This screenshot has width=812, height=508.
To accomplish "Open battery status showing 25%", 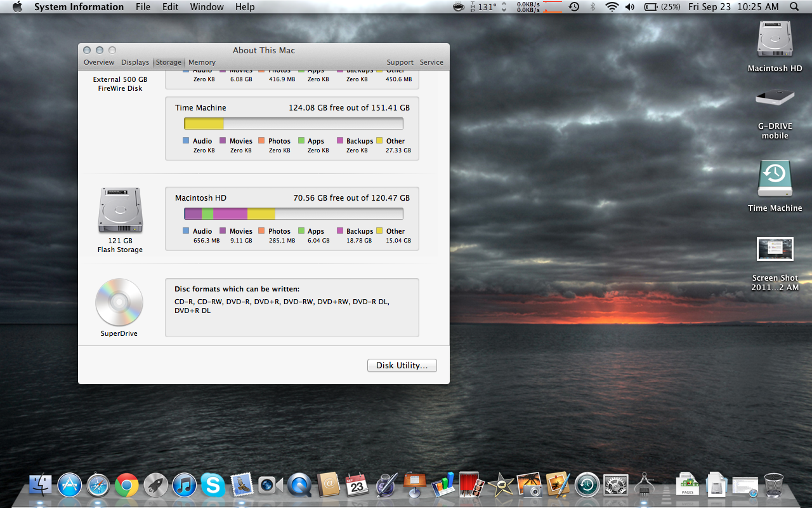I will click(662, 7).
